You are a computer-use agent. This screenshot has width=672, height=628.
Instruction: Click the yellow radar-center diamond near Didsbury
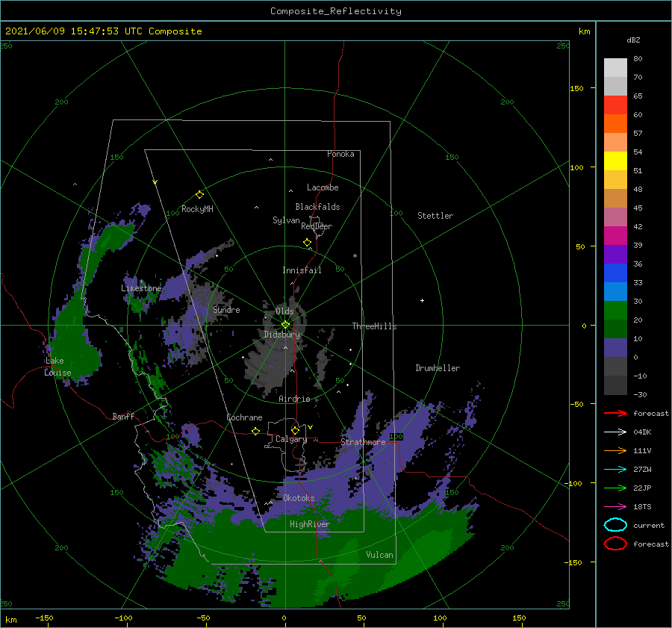[285, 325]
